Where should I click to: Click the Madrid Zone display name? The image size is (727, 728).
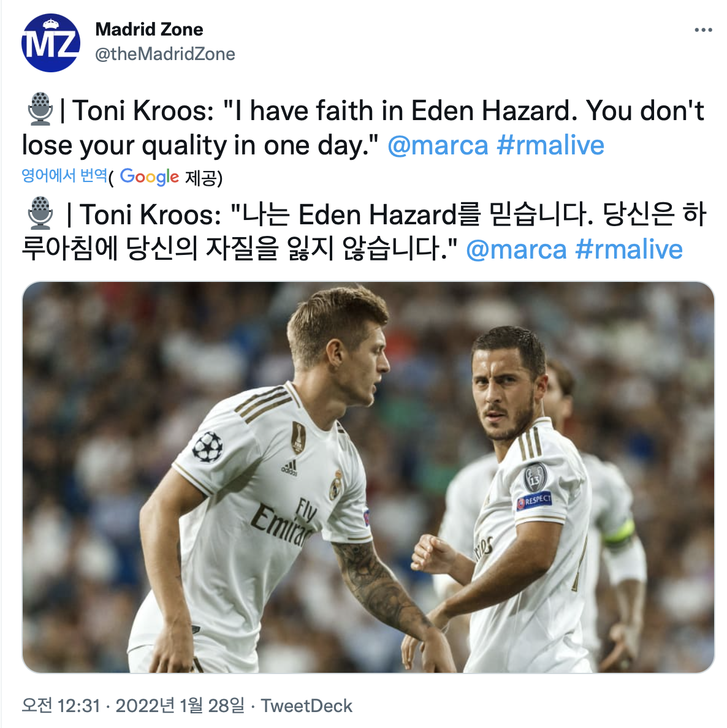click(x=149, y=29)
